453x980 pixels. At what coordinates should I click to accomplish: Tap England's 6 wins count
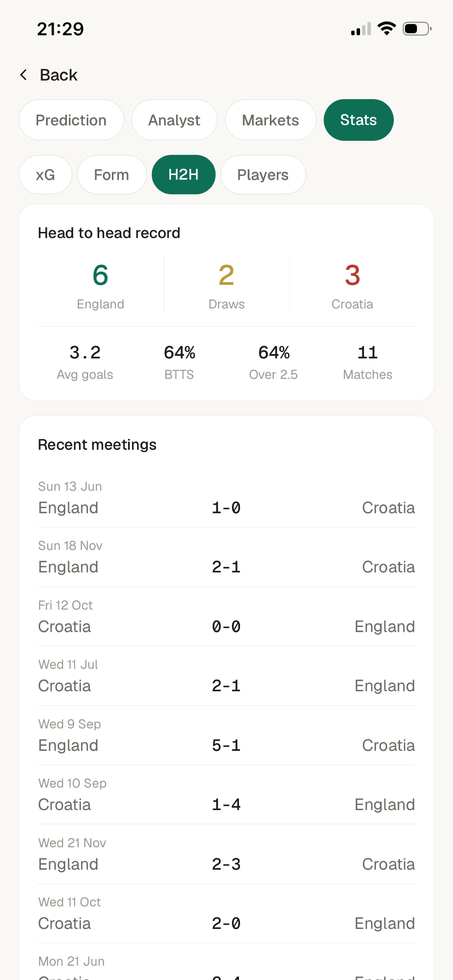pos(101,275)
